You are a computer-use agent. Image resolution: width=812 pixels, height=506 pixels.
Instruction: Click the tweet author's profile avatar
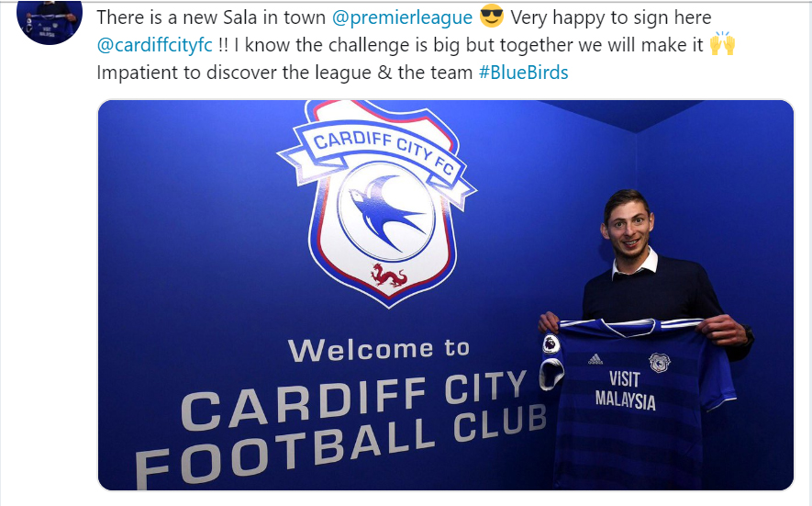click(50, 21)
